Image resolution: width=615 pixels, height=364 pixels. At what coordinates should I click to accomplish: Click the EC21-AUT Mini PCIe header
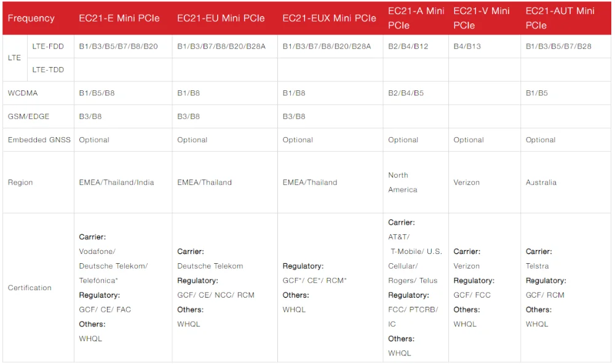(560, 18)
